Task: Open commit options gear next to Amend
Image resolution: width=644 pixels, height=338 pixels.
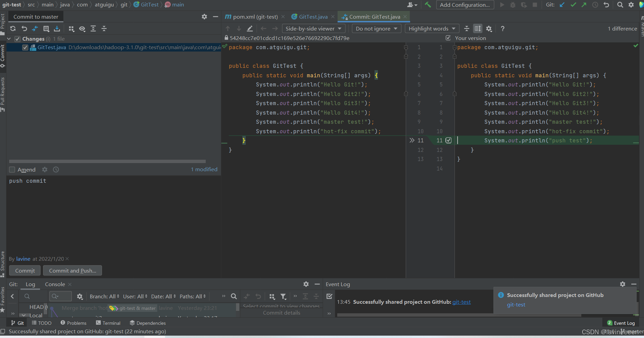Action: 45,170
